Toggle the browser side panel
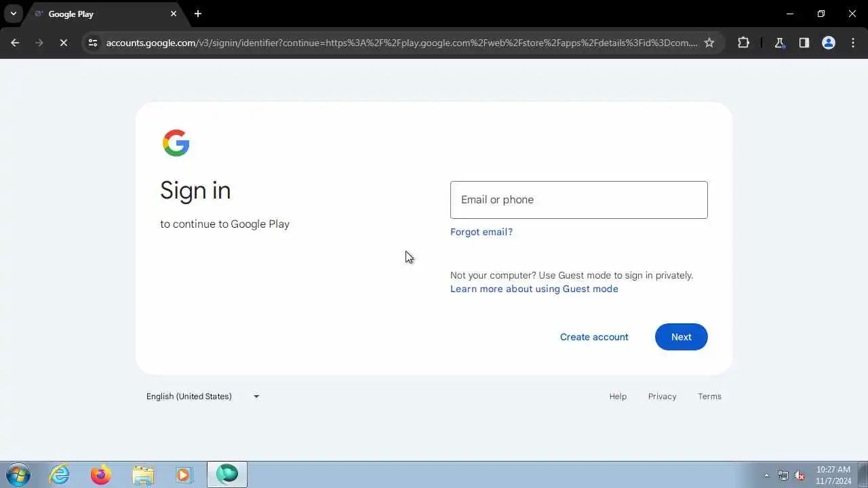868x488 pixels. coord(804,43)
